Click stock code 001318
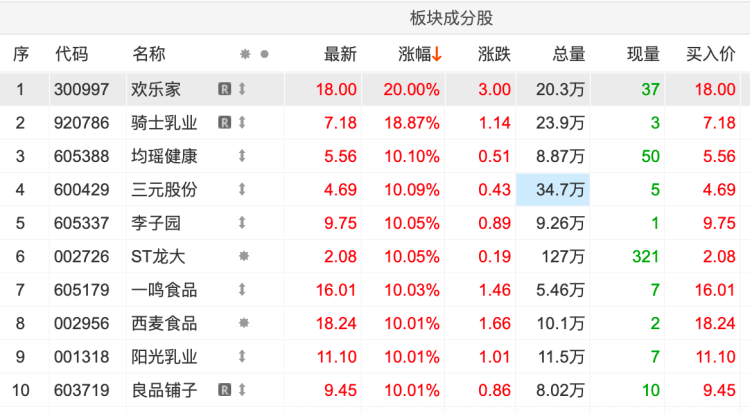Screen dimensions: 750x414 point(81,357)
